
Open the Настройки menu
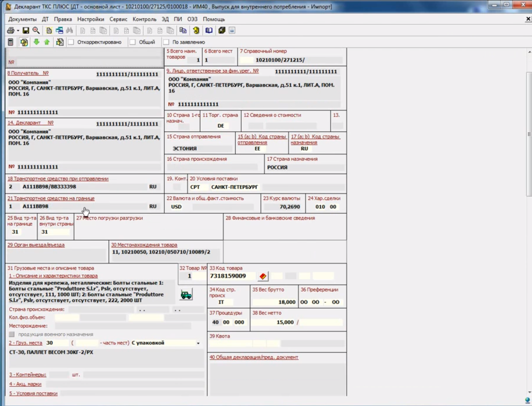point(91,19)
